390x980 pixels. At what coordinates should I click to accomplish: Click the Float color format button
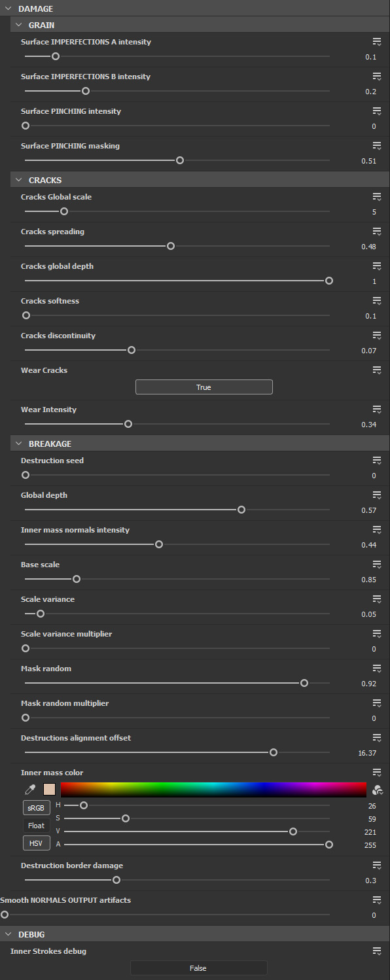(37, 826)
